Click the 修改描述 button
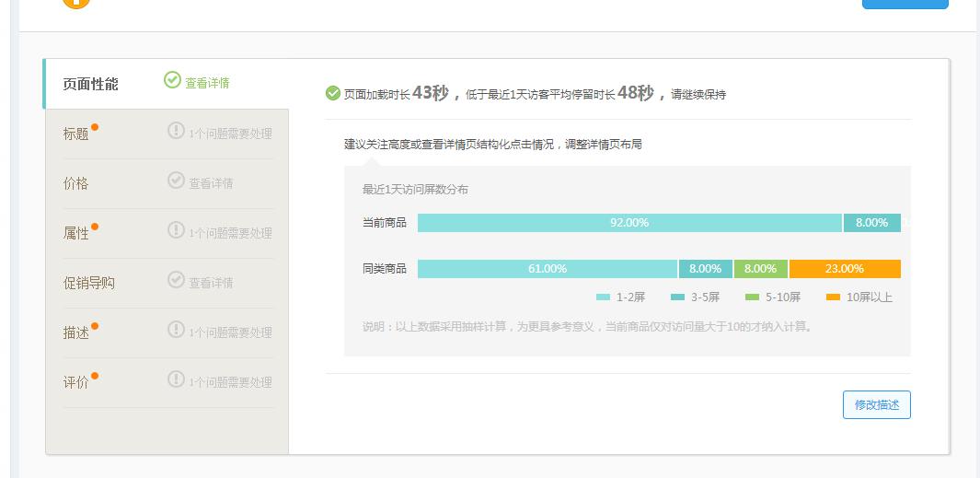980x478 pixels. coord(876,405)
